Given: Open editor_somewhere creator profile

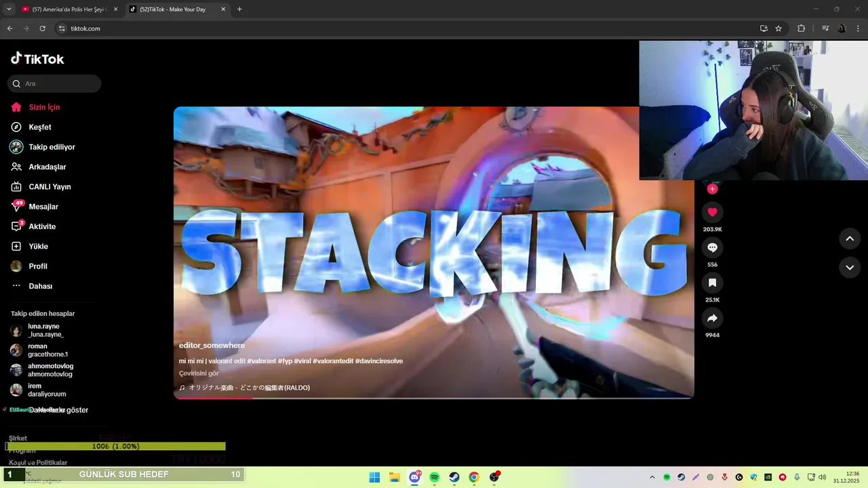Looking at the screenshot, I should [x=212, y=346].
